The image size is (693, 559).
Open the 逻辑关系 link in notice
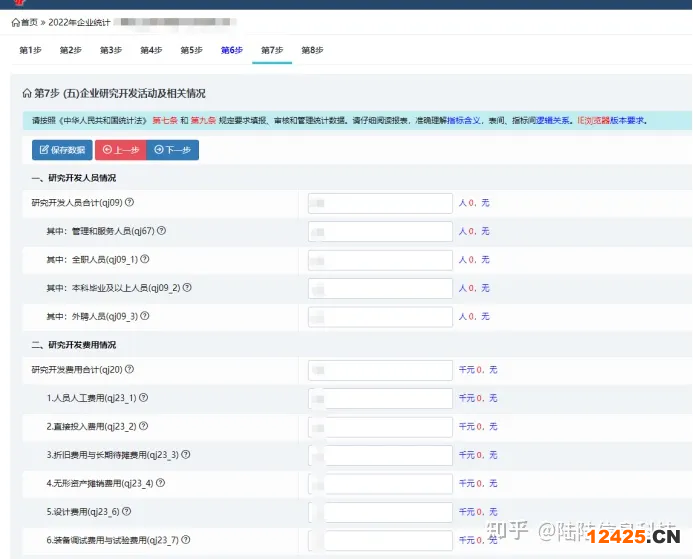pyautogui.click(x=555, y=120)
